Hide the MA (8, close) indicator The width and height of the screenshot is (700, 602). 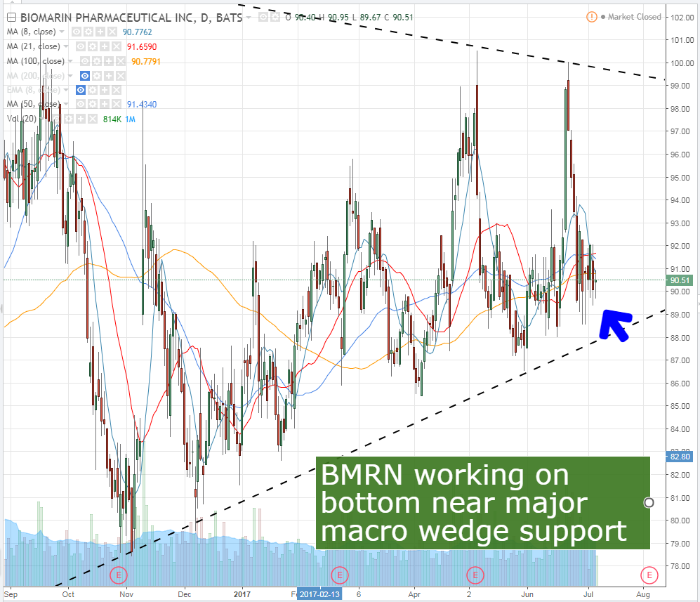[x=77, y=32]
